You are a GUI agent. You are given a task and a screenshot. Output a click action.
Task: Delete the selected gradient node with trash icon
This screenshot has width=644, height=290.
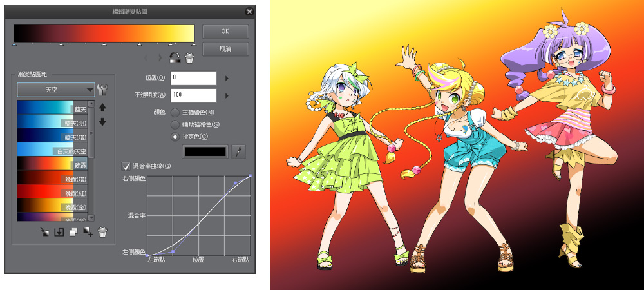[189, 58]
